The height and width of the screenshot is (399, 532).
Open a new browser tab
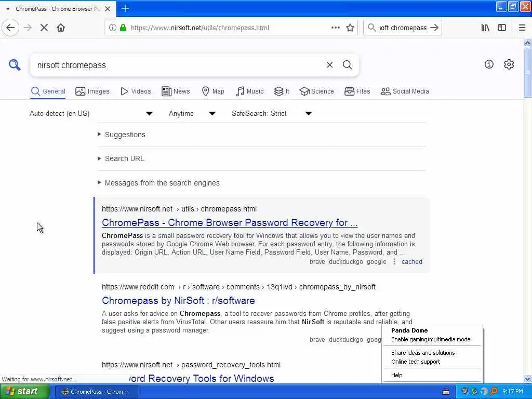[125, 8]
